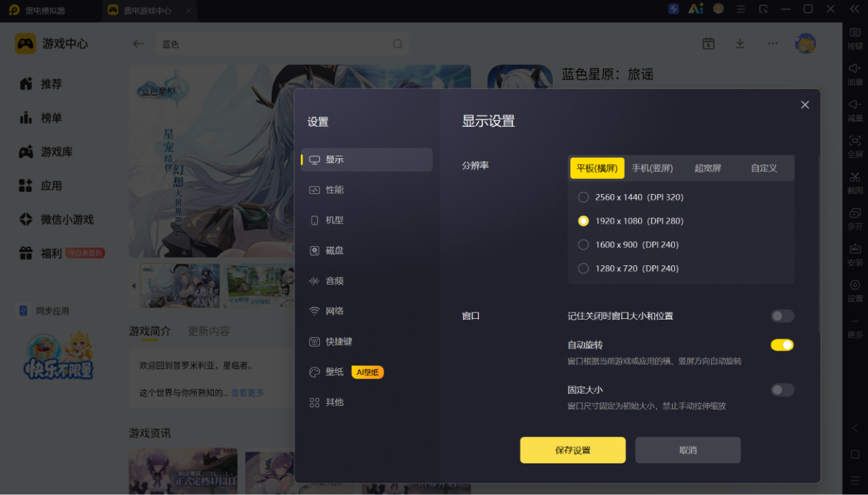This screenshot has height=495, width=868.
Task: Click the 取消 cancel button
Action: click(x=688, y=450)
